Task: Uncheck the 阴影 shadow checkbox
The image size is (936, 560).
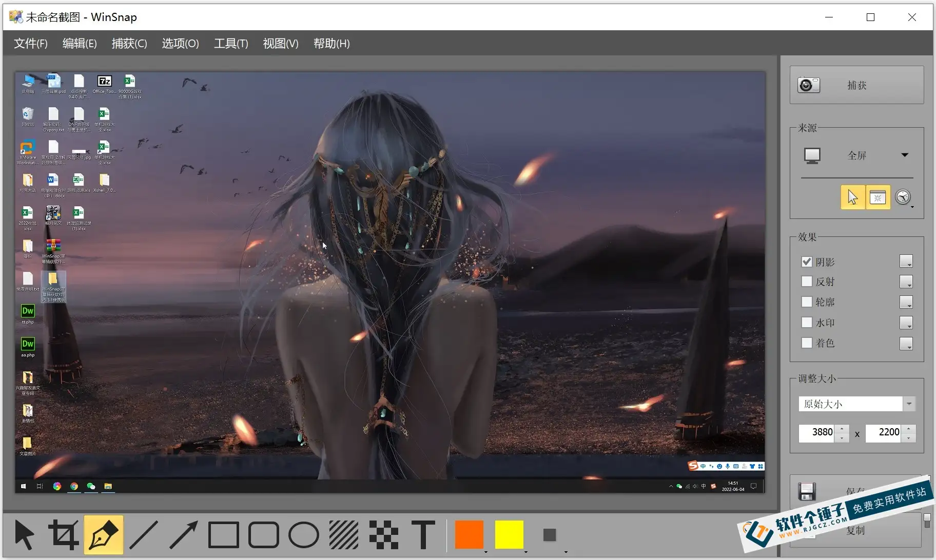Action: pos(807,262)
